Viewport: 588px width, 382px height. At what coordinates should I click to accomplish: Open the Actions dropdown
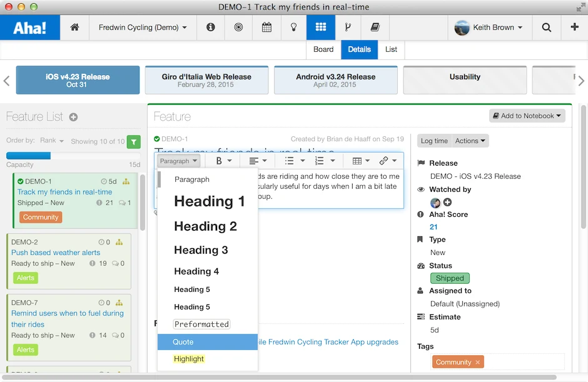click(470, 141)
